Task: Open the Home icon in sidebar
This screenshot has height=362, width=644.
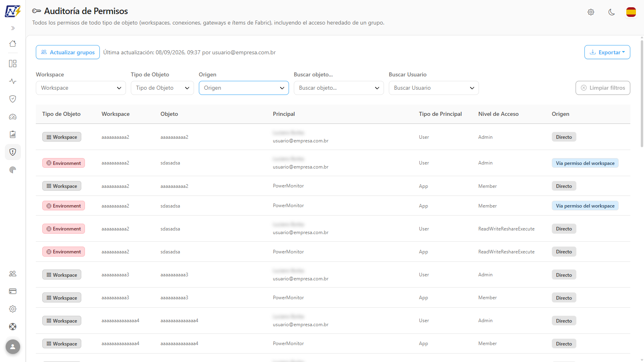Action: pos(13,43)
